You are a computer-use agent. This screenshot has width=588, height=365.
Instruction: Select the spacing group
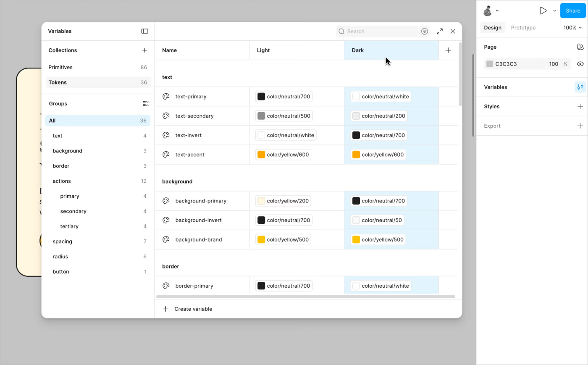click(x=98, y=242)
